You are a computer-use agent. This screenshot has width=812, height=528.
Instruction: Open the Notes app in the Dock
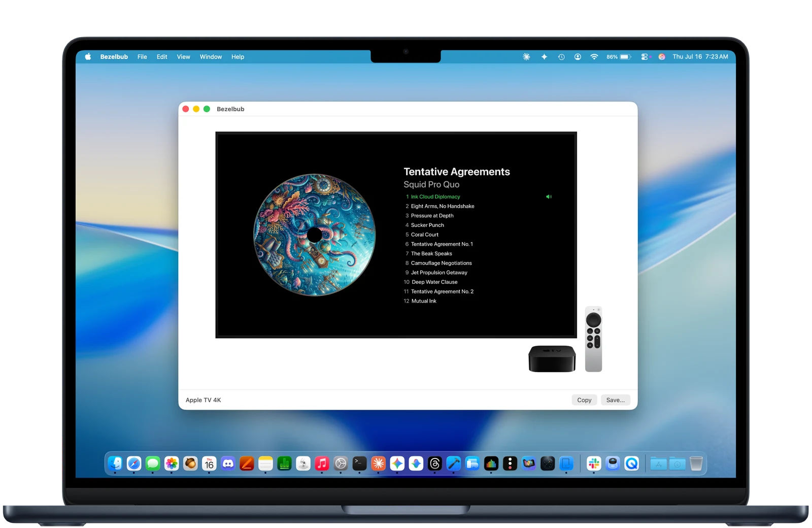(265, 463)
